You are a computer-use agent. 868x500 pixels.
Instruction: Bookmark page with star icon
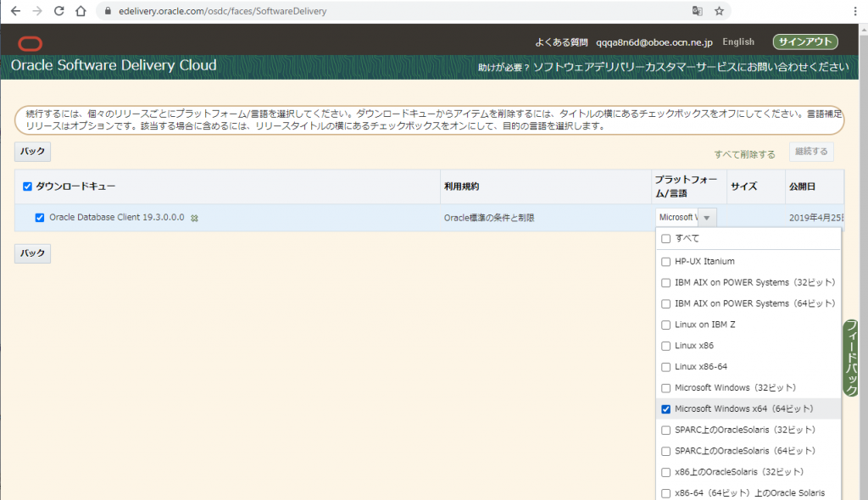[x=719, y=11]
